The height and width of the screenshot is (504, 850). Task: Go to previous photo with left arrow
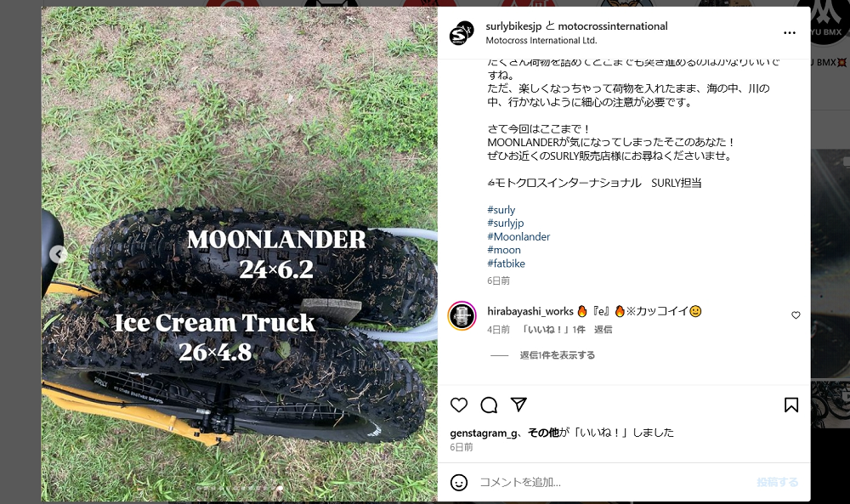(x=59, y=254)
